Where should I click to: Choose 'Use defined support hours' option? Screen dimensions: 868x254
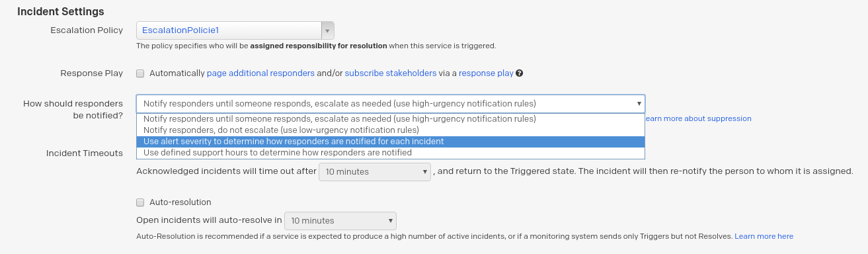pos(390,153)
